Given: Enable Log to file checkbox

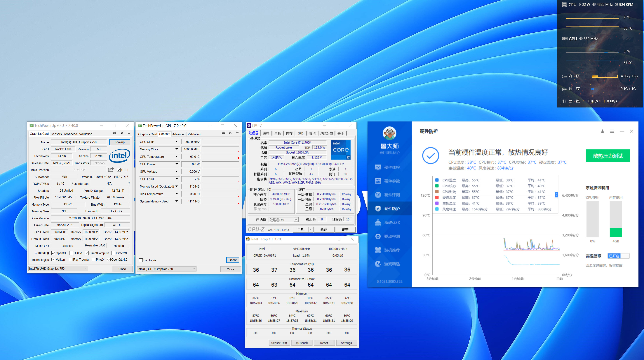Looking at the screenshot, I should (x=141, y=260).
